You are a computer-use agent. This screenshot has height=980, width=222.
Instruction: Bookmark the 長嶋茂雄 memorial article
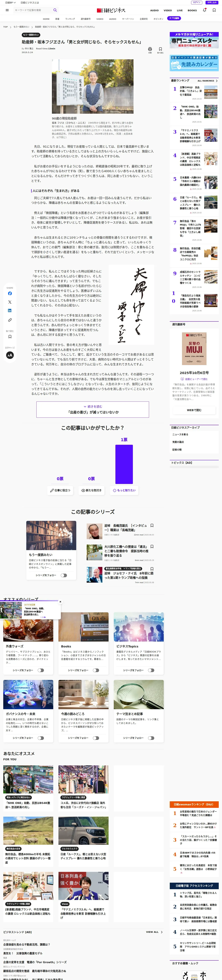(x=152, y=525)
